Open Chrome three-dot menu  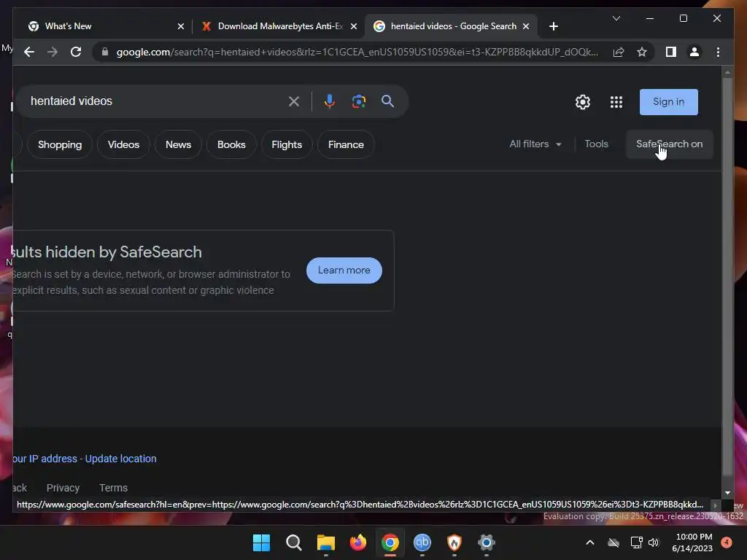tap(718, 52)
